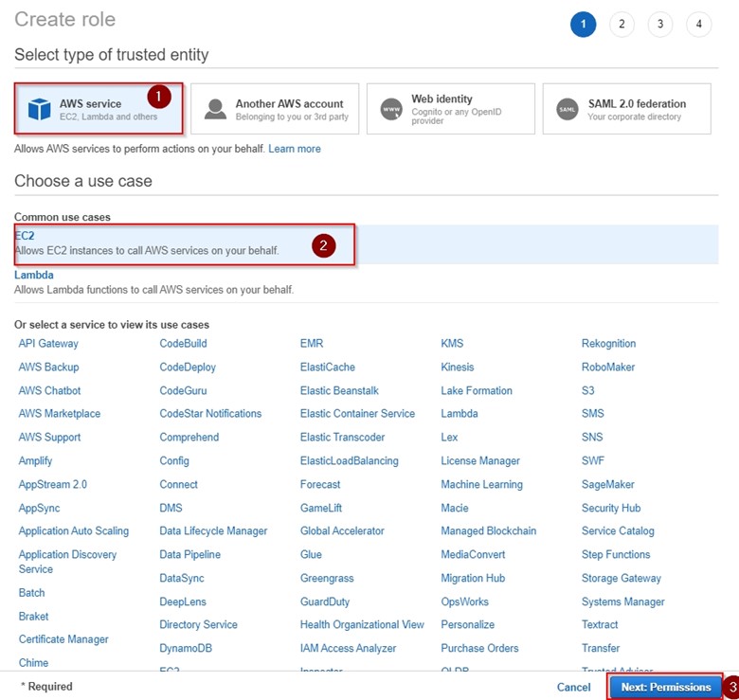Select the EMR service
This screenshot has height=700, width=739.
coord(312,344)
